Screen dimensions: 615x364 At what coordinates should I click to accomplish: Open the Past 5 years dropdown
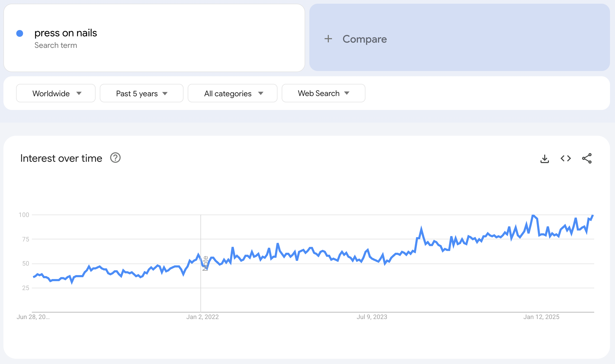click(x=142, y=93)
